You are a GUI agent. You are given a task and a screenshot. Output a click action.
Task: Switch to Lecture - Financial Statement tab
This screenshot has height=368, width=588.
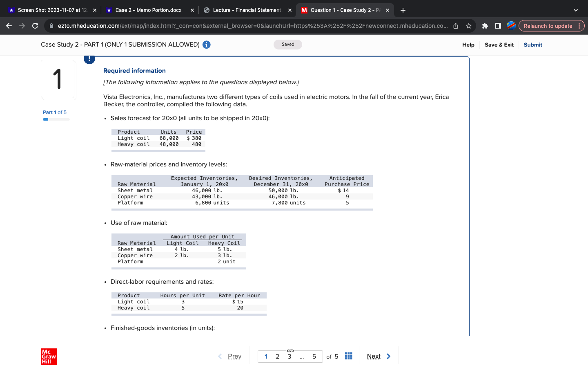point(247,10)
